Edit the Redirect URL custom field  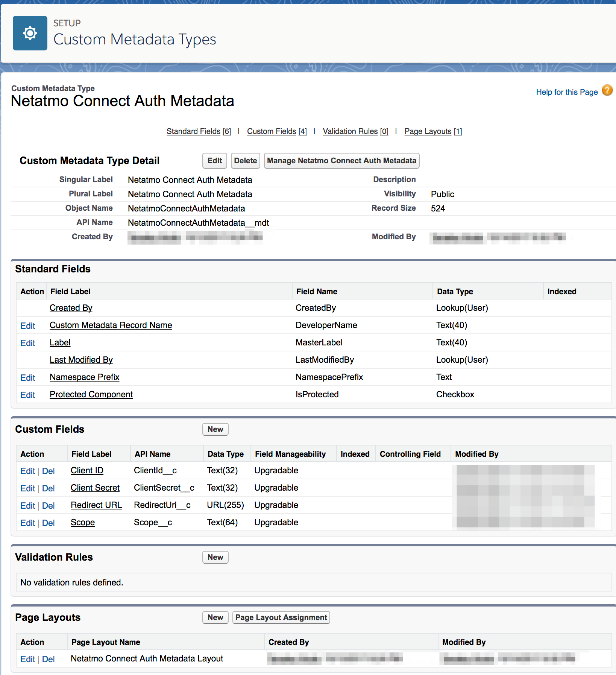[28, 506]
